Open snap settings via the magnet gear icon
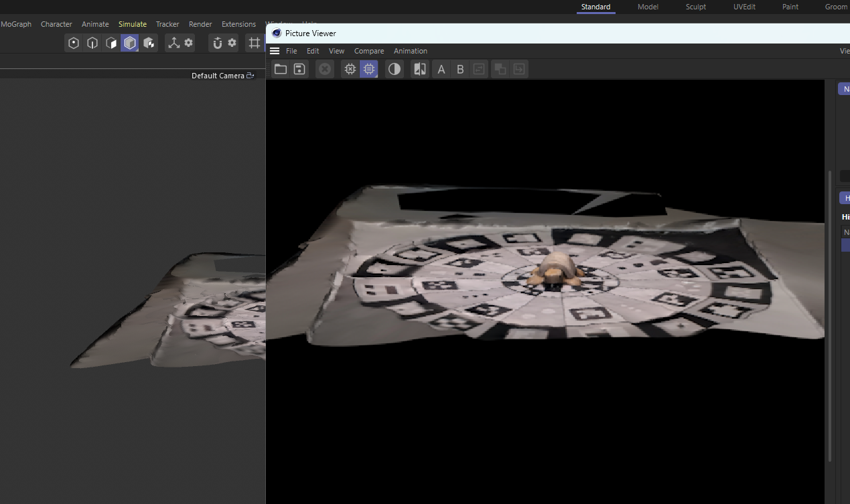The image size is (850, 504). pos(231,42)
